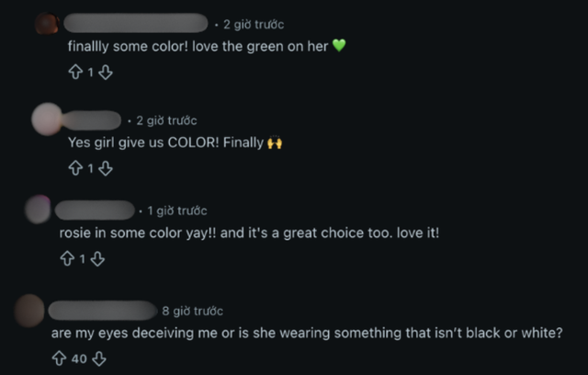Image resolution: width=588 pixels, height=375 pixels.
Task: Open blurred username above "rosie in some color" comment
Action: click(x=95, y=210)
